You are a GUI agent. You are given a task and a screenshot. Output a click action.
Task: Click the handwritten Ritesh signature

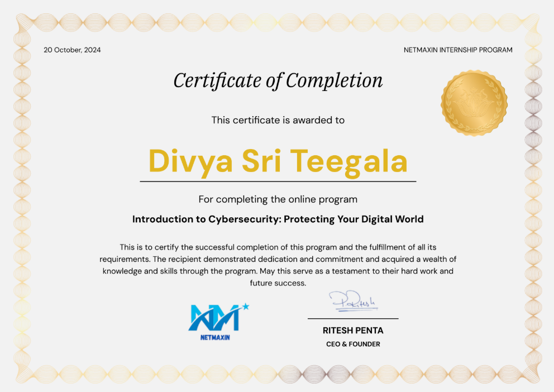point(353,302)
